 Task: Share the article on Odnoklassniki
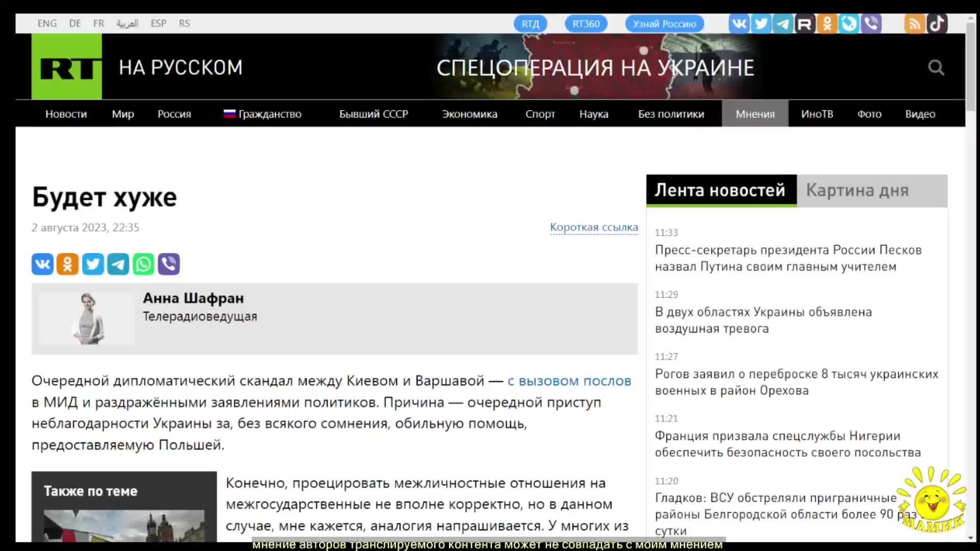coord(67,264)
